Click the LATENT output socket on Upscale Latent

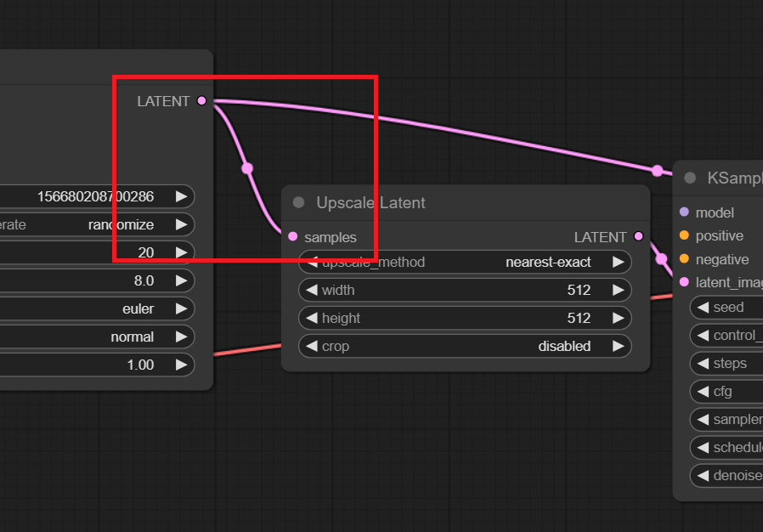coord(638,237)
